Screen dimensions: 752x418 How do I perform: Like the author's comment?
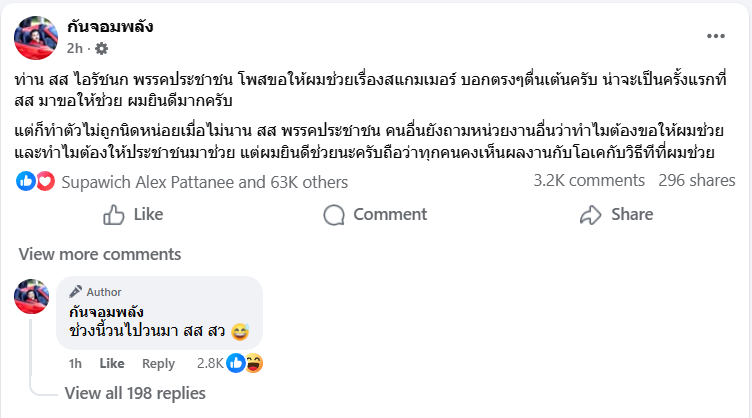pos(111,363)
